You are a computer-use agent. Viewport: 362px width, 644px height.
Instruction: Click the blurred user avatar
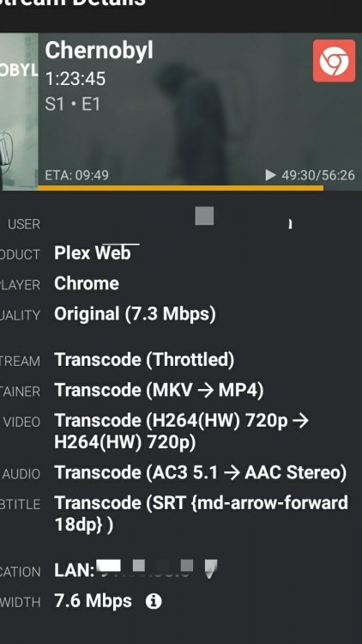tap(204, 216)
